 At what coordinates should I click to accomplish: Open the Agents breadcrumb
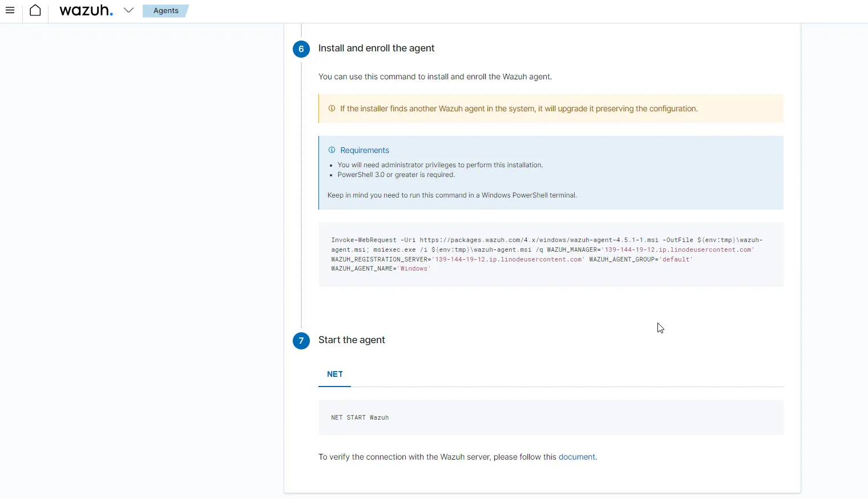pyautogui.click(x=165, y=11)
